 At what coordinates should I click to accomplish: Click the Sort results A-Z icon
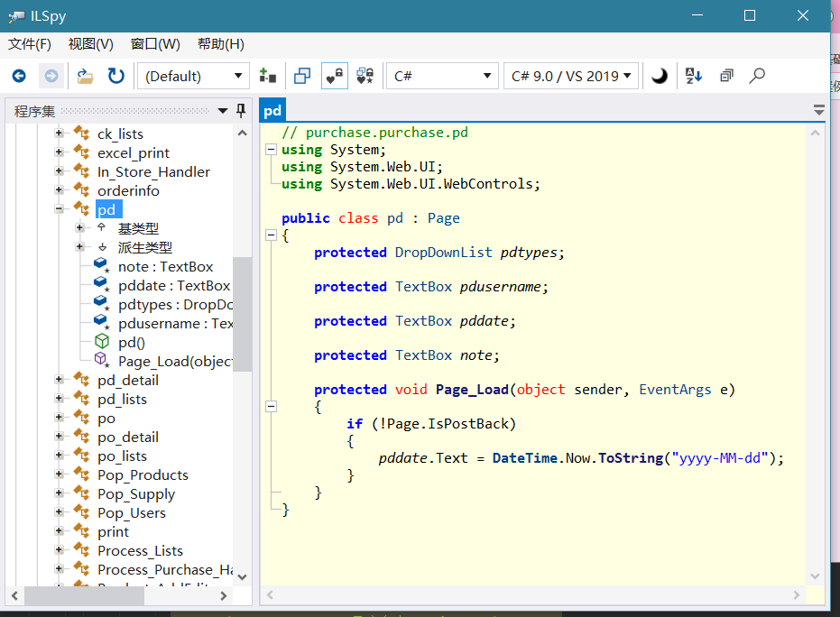click(693, 77)
